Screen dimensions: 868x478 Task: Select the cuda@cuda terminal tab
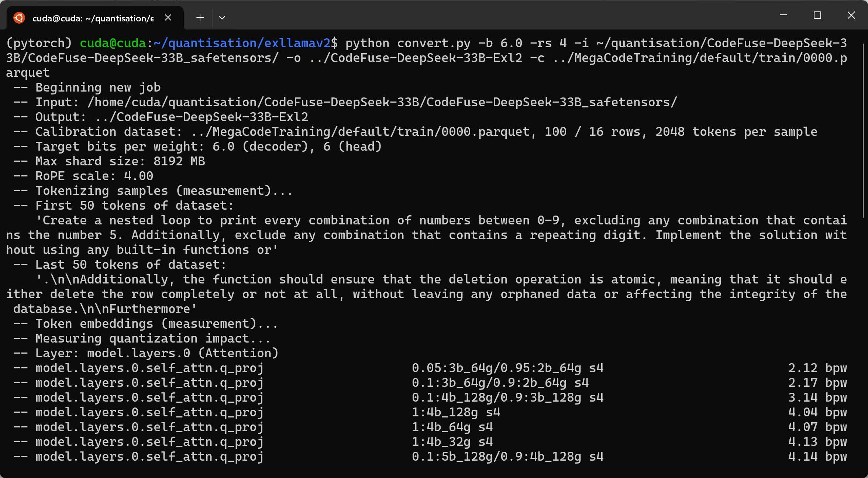(x=95, y=18)
